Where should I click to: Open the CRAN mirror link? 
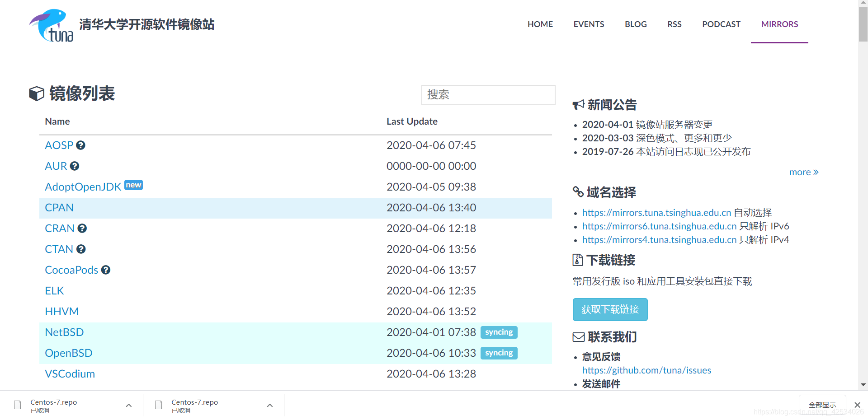60,229
